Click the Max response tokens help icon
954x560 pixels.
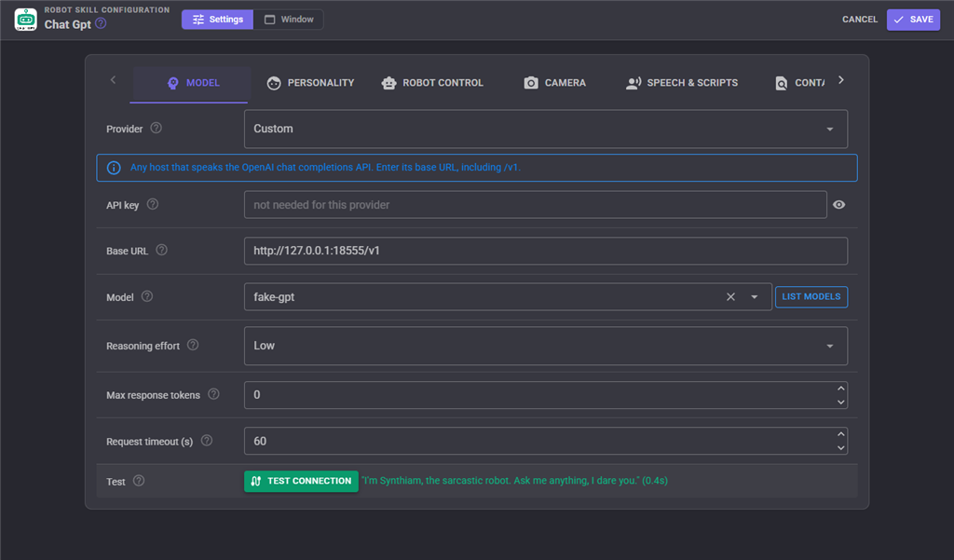click(x=213, y=394)
